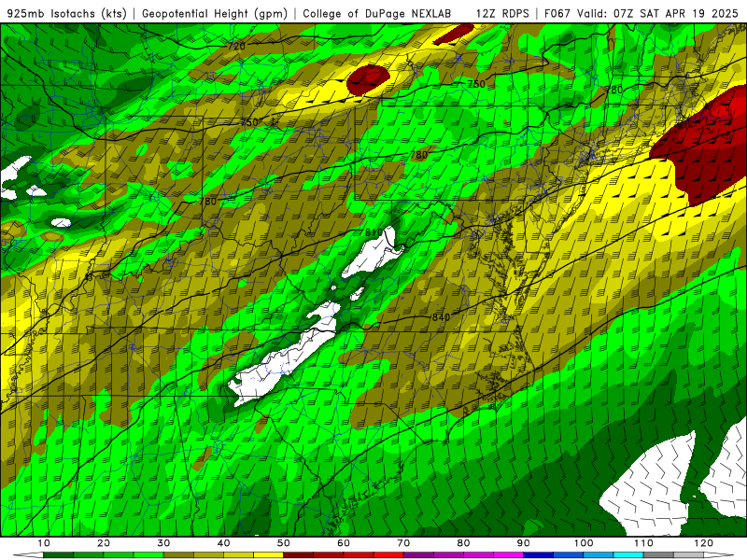Click the 'F067' forecast hour label
This screenshot has height=560, width=747.
click(x=557, y=14)
